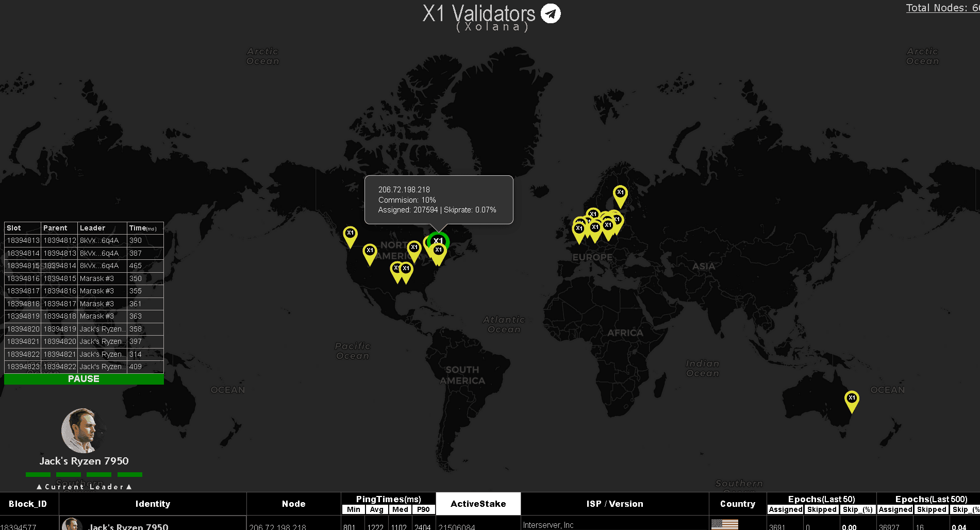The width and height of the screenshot is (980, 530).
Task: Open the Total Nodes link
Action: [942, 8]
